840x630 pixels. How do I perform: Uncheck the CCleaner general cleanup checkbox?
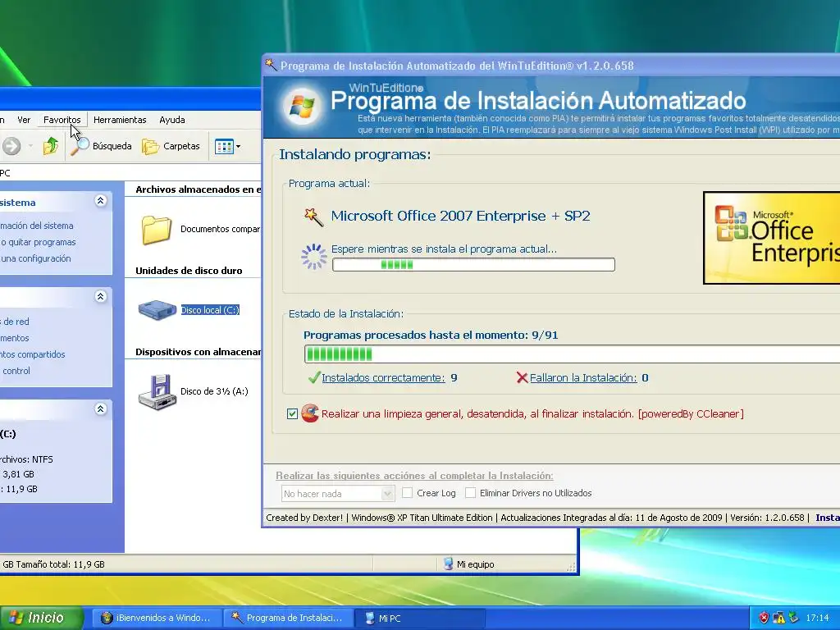click(292, 413)
